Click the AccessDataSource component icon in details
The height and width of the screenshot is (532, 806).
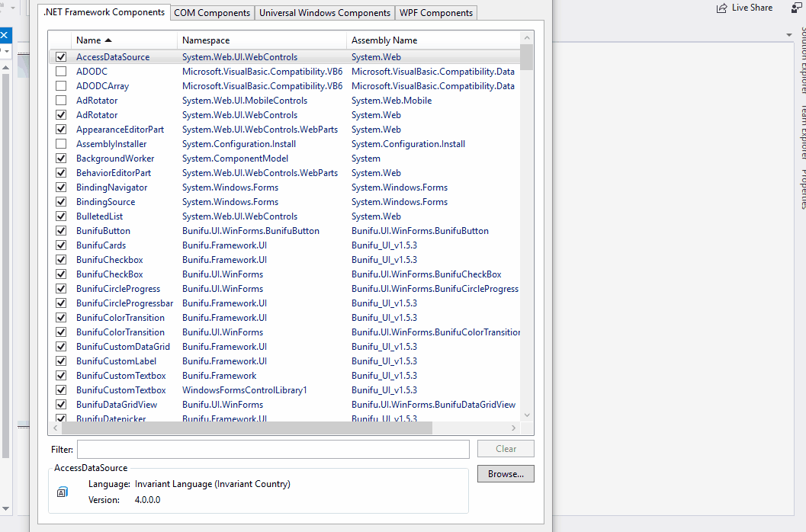63,492
